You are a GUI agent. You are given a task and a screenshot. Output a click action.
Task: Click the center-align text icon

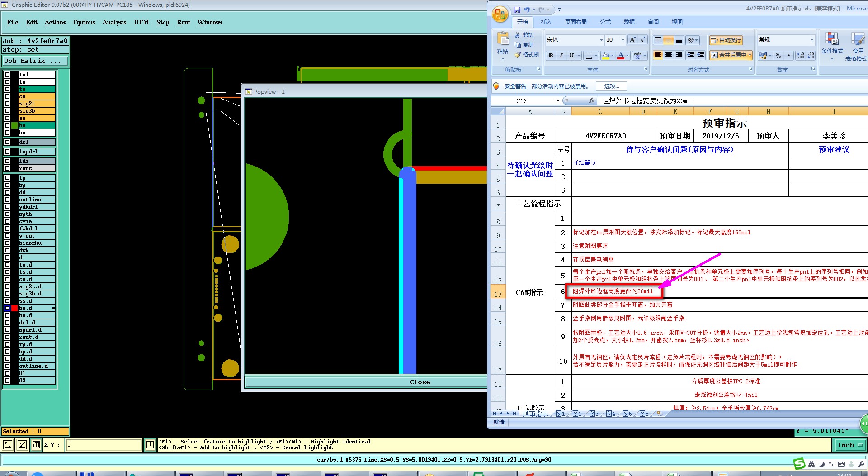[x=668, y=55]
